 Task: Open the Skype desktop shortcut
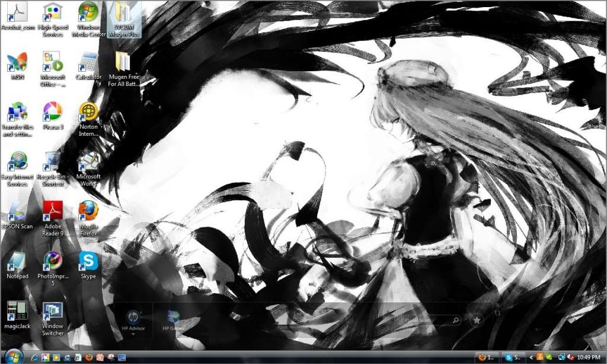(x=88, y=266)
